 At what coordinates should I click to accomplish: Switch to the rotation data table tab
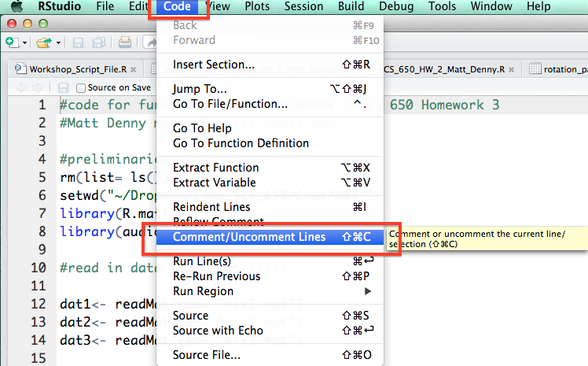point(559,69)
